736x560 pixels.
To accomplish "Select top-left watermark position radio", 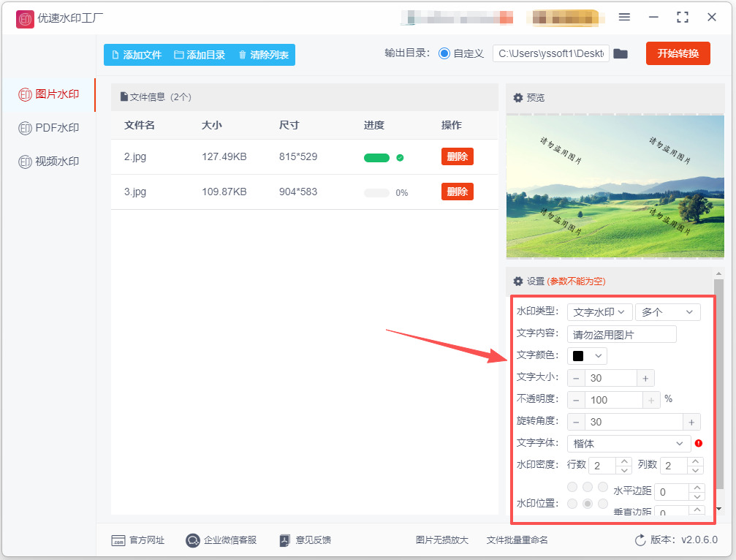I will [572, 487].
